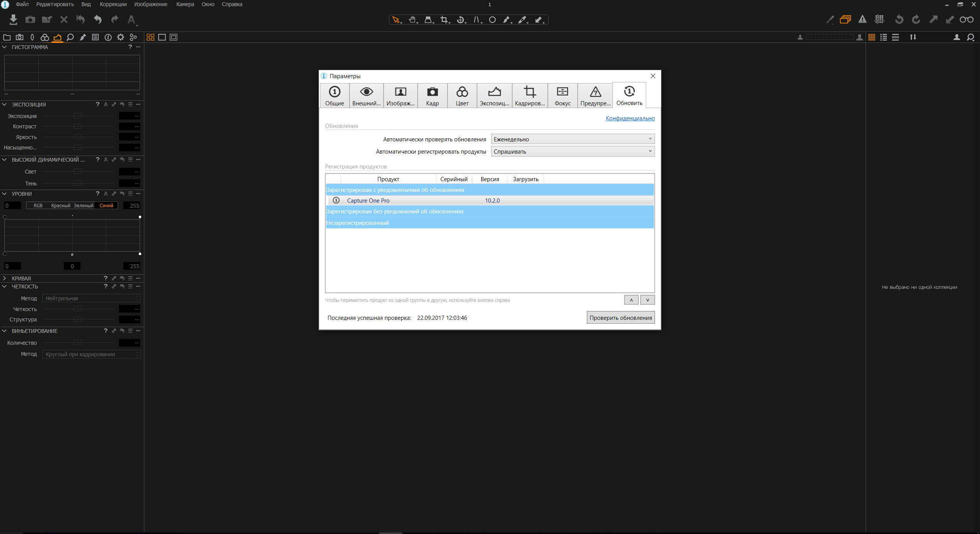Image resolution: width=980 pixels, height=534 pixels.
Task: Click 'Проверить обновления' button
Action: click(621, 318)
